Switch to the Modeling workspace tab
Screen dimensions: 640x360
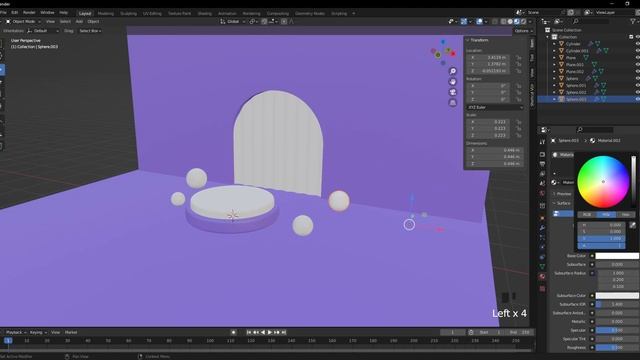coord(106,13)
